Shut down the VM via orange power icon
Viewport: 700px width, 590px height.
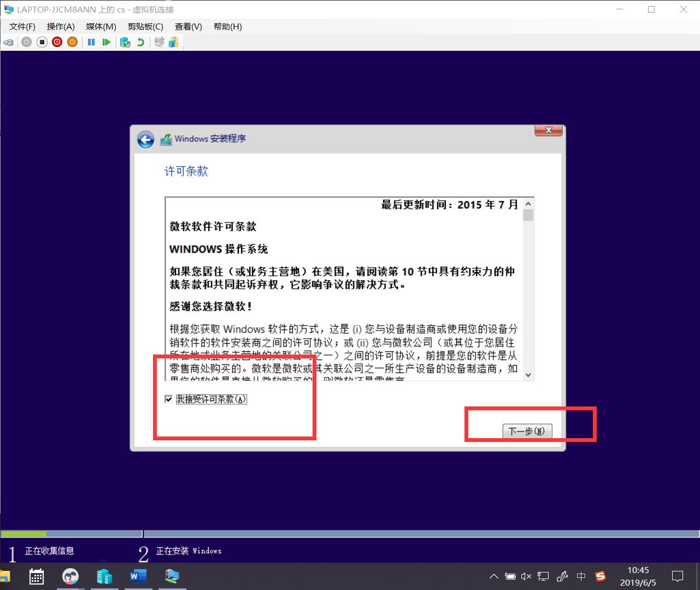[x=72, y=42]
